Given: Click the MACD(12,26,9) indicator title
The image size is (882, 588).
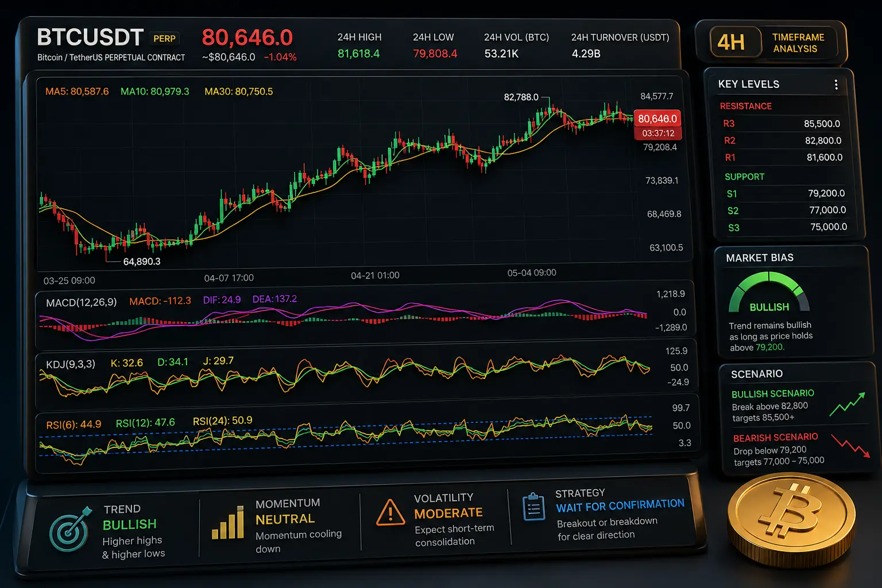Looking at the screenshot, I should coord(81,303).
